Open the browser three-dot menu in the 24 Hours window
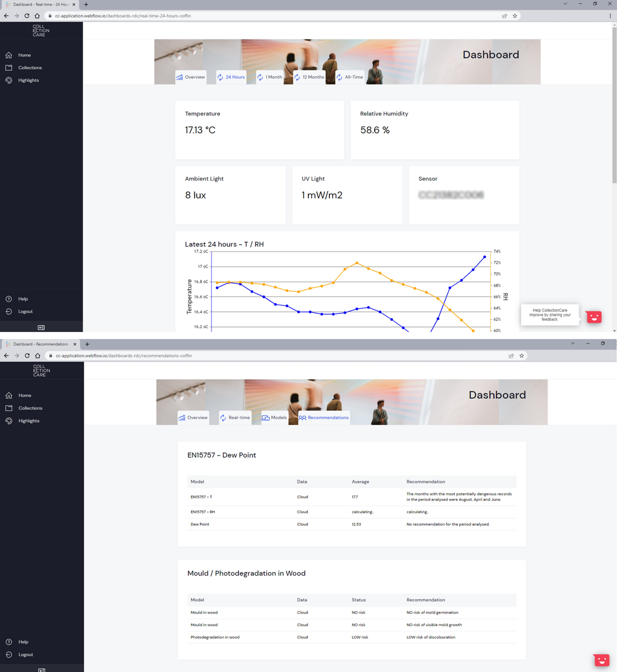Screen dimensions: 617x672 (x=610, y=16)
